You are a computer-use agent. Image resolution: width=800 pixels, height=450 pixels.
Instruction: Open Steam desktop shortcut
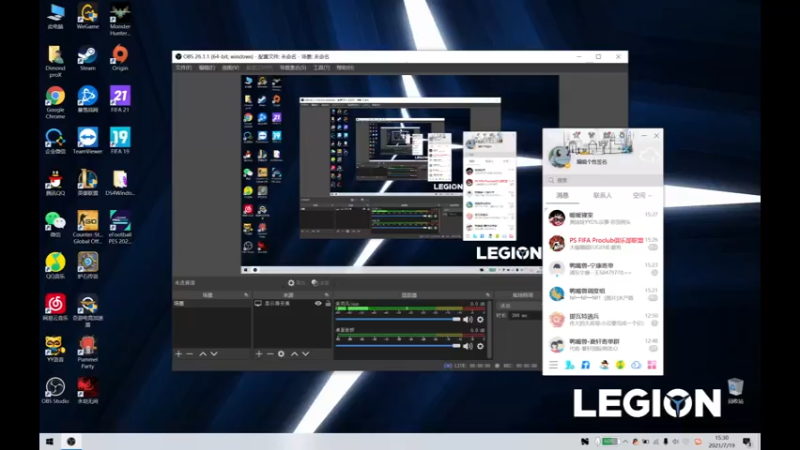[x=87, y=58]
